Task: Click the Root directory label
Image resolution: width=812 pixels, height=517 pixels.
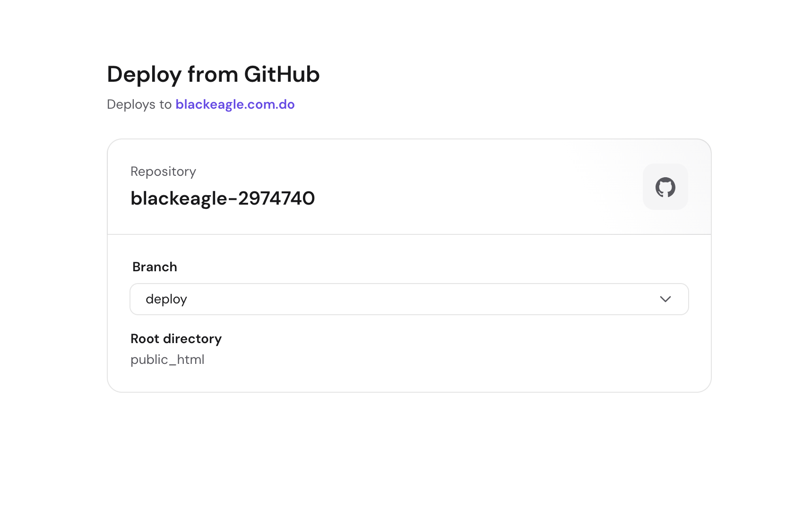Action: point(176,339)
